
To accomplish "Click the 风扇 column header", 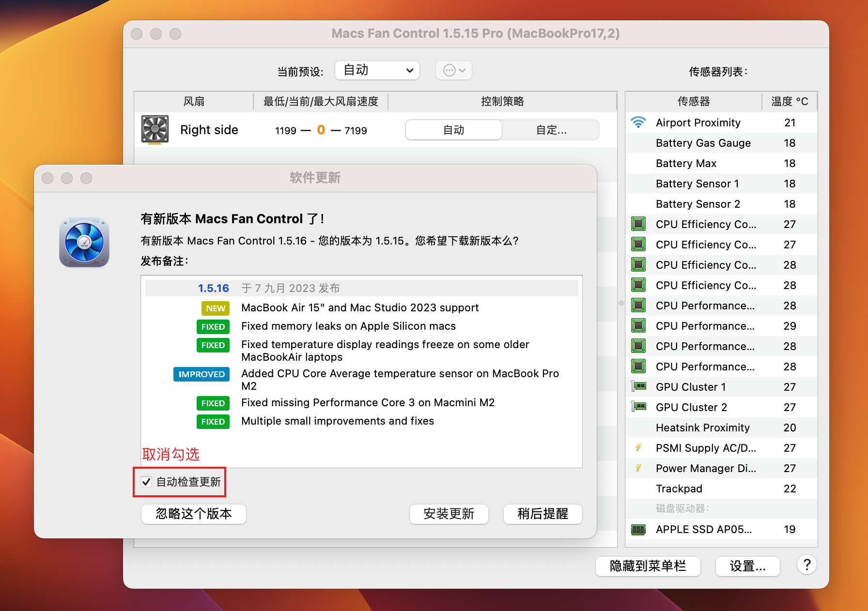I will click(194, 101).
